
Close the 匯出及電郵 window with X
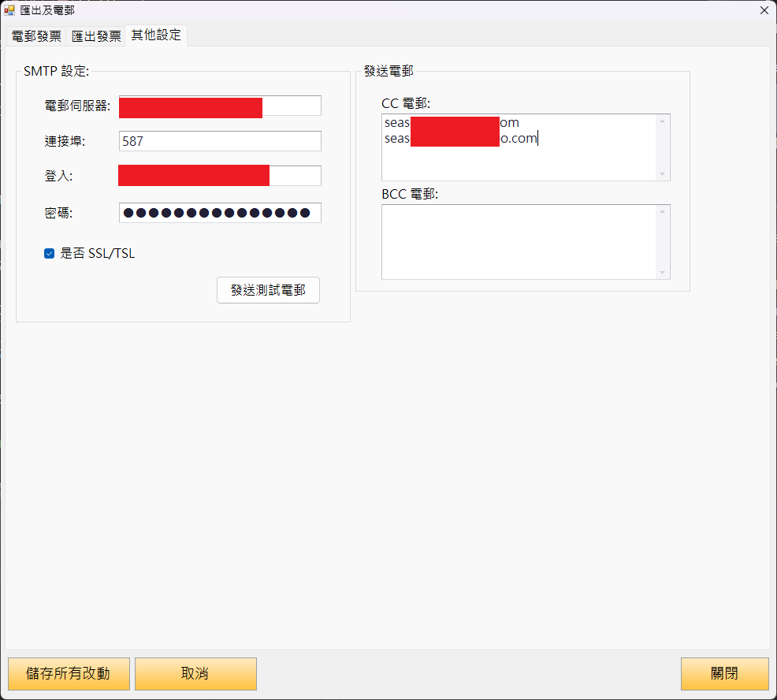tap(763, 10)
